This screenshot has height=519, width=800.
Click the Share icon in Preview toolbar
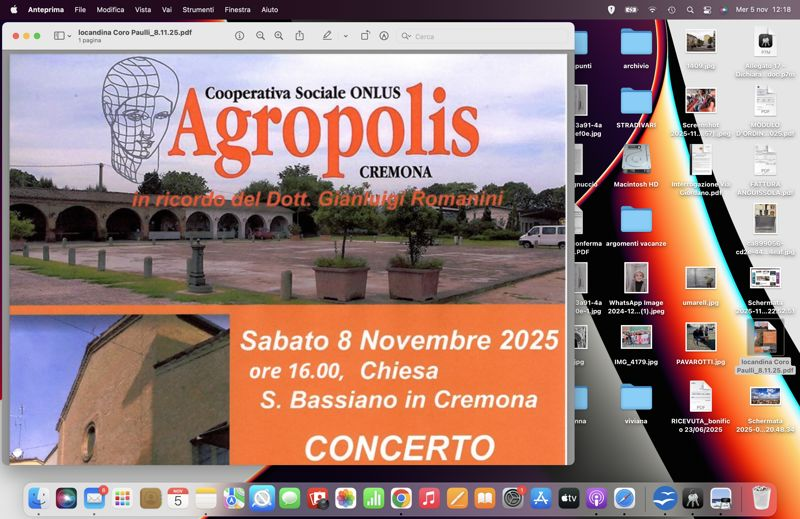tap(300, 36)
